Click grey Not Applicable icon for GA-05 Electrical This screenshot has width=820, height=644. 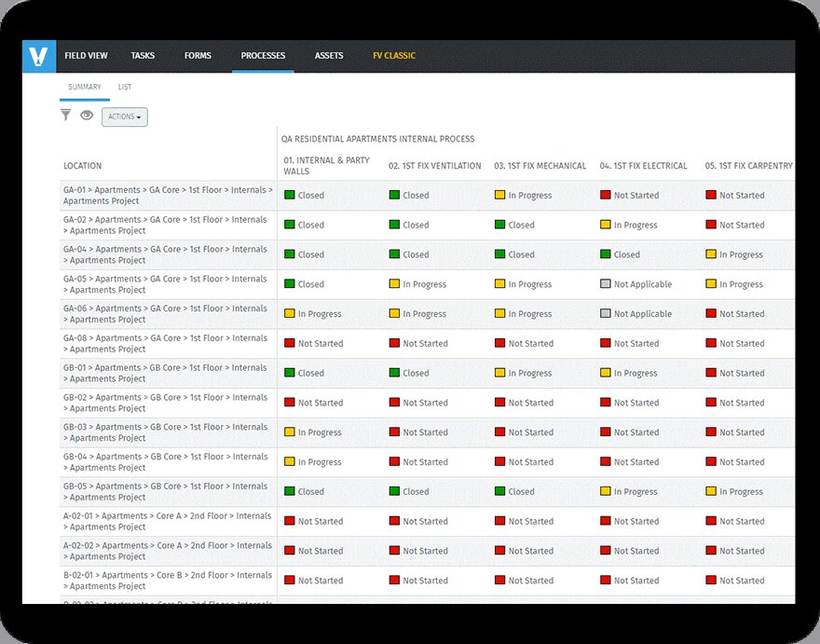[x=606, y=284]
